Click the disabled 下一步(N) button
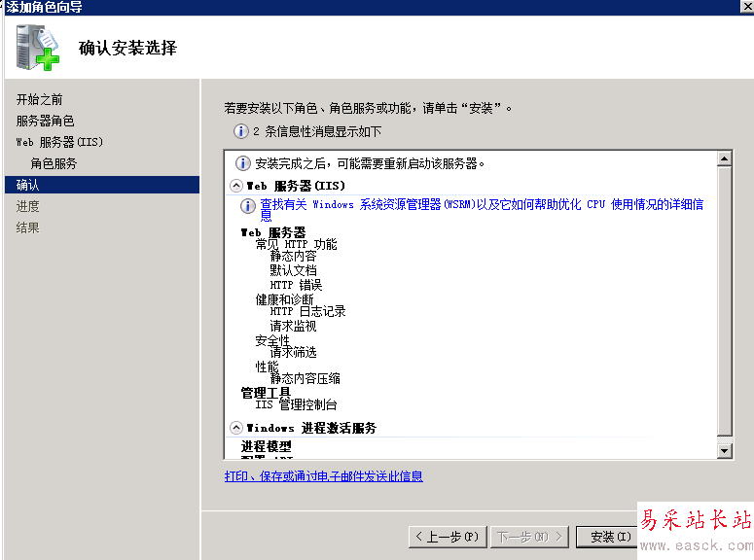 coord(529,537)
